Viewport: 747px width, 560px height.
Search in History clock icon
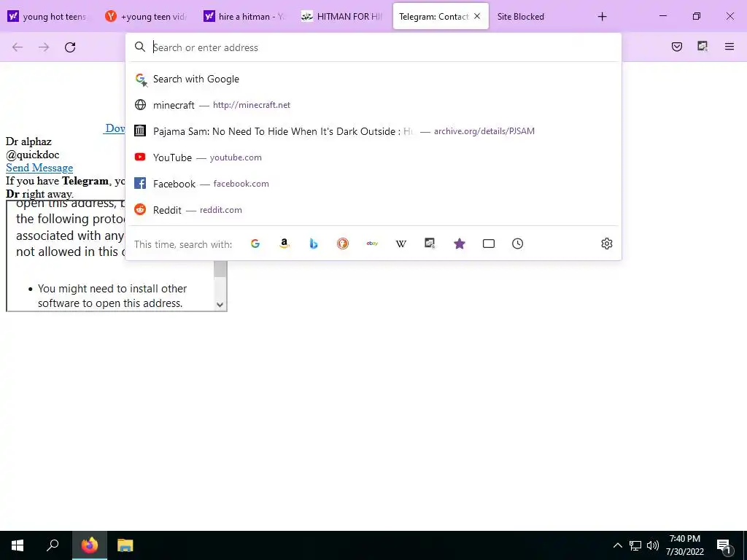[x=517, y=244]
